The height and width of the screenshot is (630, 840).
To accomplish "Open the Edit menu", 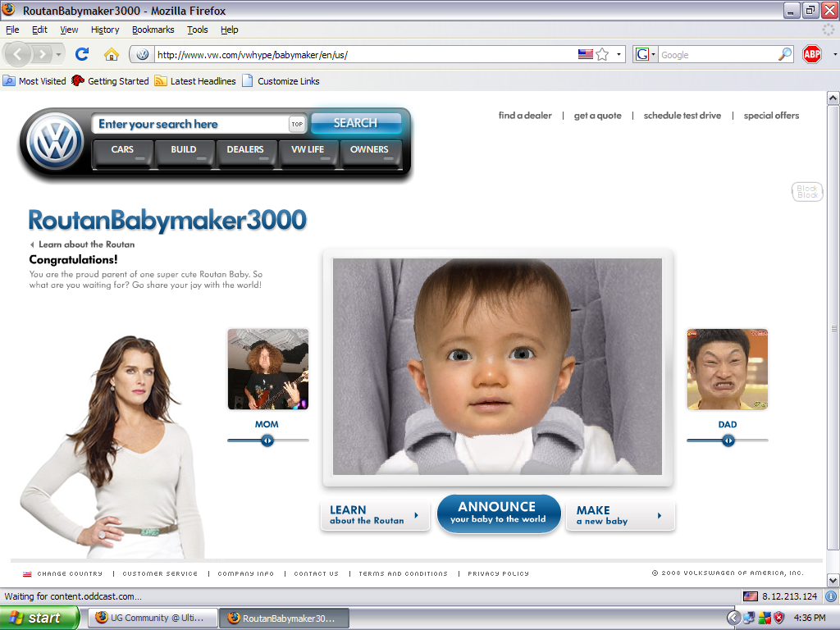I will [x=39, y=30].
